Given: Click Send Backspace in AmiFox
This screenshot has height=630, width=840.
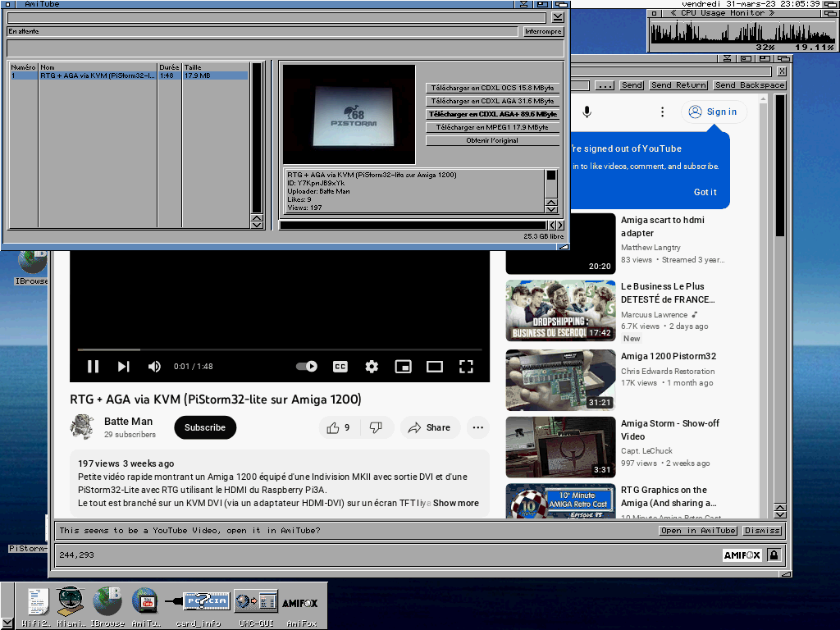Looking at the screenshot, I should [x=750, y=85].
